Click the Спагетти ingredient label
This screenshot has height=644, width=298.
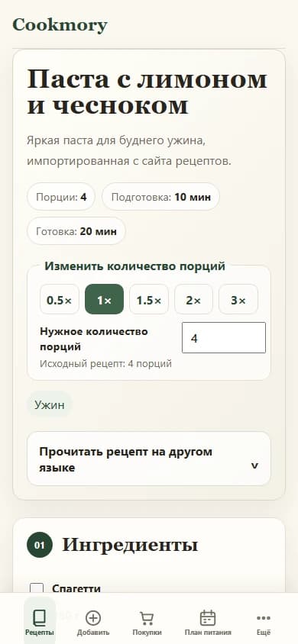pyautogui.click(x=76, y=588)
